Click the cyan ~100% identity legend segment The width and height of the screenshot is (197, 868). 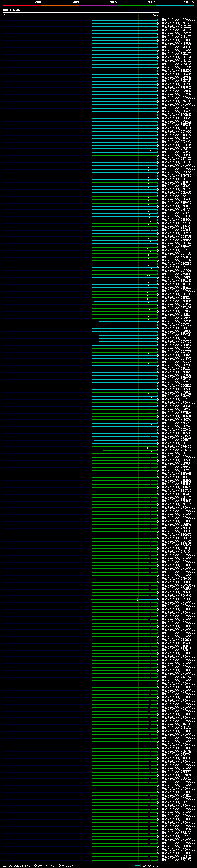[175, 6]
